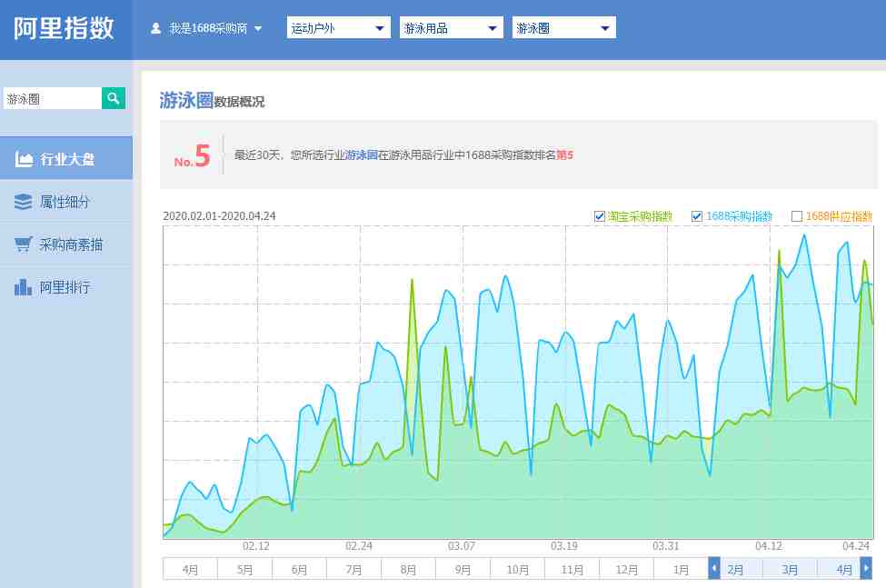
Task: Click the 阿里指数 logo
Action: pyautogui.click(x=64, y=28)
